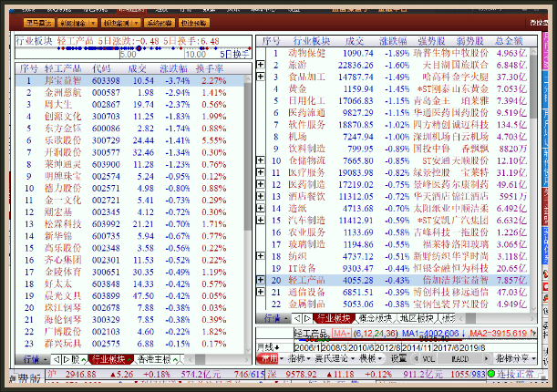The width and height of the screenshot is (557, 392).
Task: Expand the 仓储物流 industry row
Action: click(x=261, y=160)
